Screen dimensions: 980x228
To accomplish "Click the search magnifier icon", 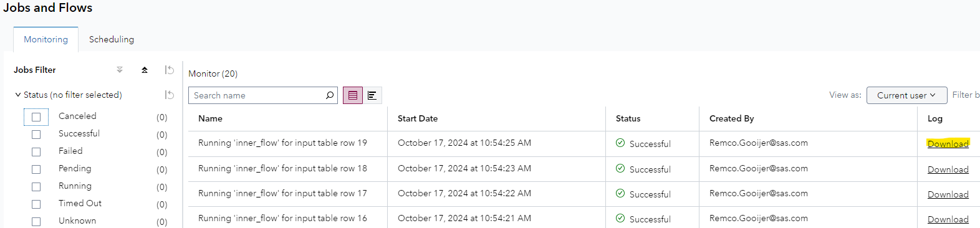I will tap(330, 95).
